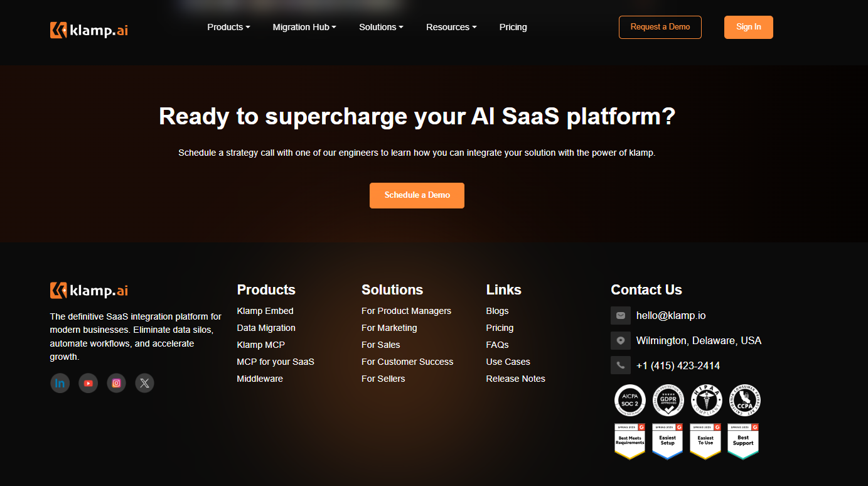The height and width of the screenshot is (486, 868).
Task: Open klamp's Instagram profile
Action: 116,383
